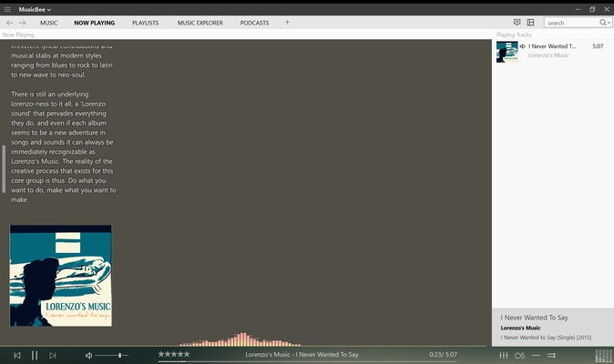Screen dimensions: 614x364
Task: Adjust the volume slider
Action: [x=112, y=356]
